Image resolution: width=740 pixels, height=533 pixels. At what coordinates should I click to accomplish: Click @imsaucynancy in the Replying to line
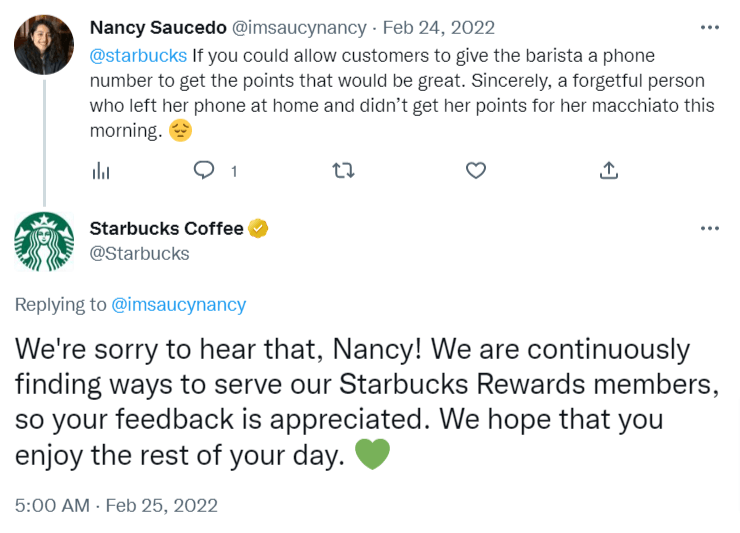click(179, 305)
